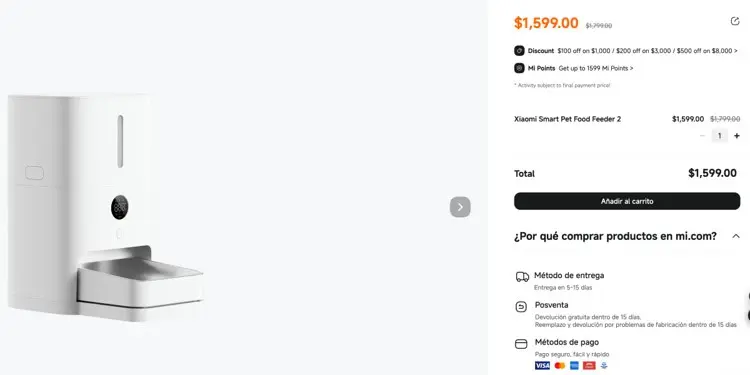Click the American Express payment logo
The height and width of the screenshot is (375, 750).
click(x=574, y=365)
